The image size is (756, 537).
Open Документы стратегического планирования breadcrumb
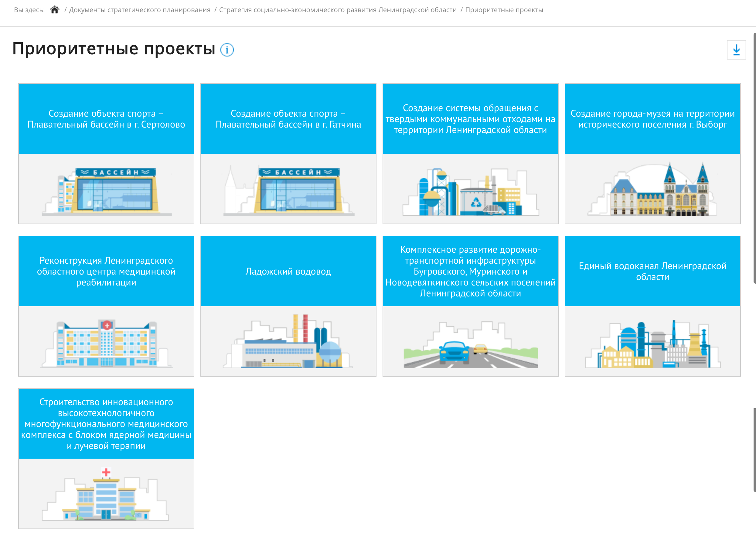[139, 10]
